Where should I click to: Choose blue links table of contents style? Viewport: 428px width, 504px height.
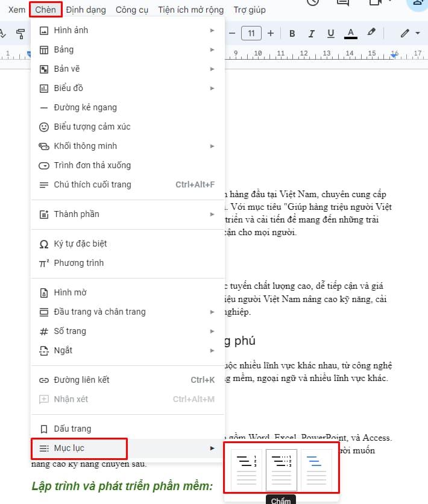click(x=316, y=470)
